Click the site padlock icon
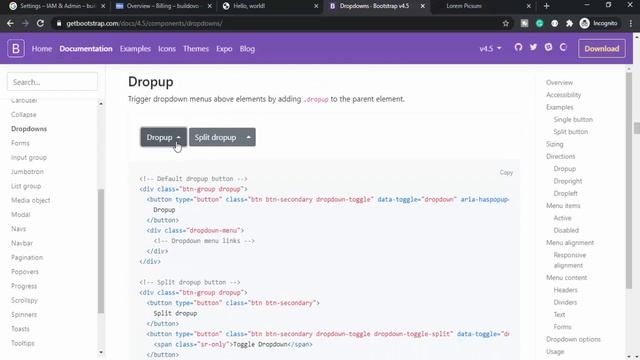 [59, 24]
